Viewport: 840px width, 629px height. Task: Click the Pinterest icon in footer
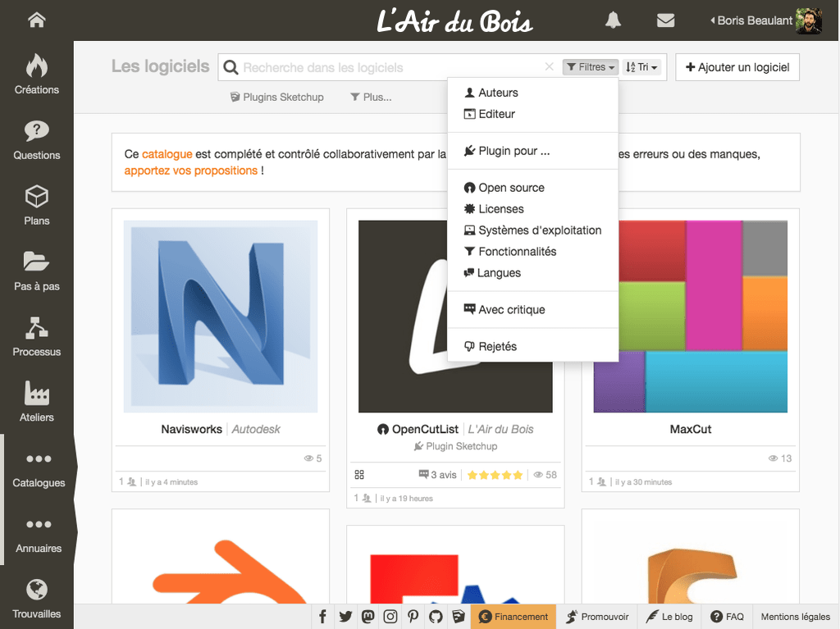pyautogui.click(x=413, y=617)
